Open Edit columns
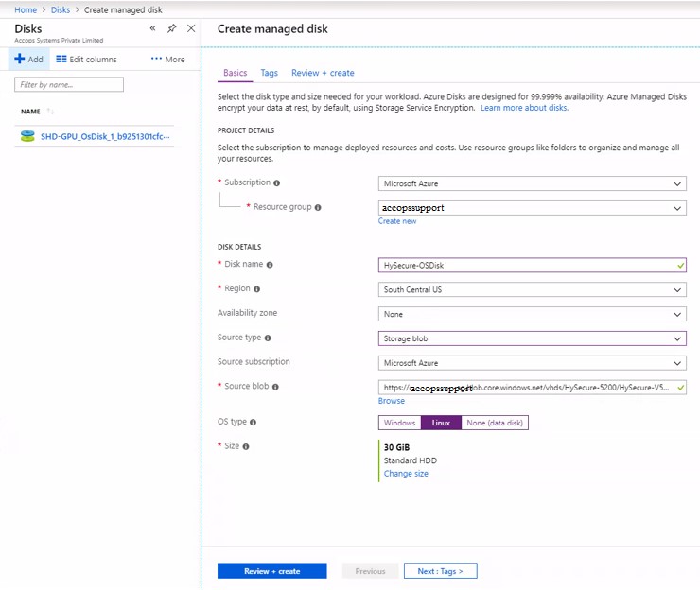 pos(86,60)
